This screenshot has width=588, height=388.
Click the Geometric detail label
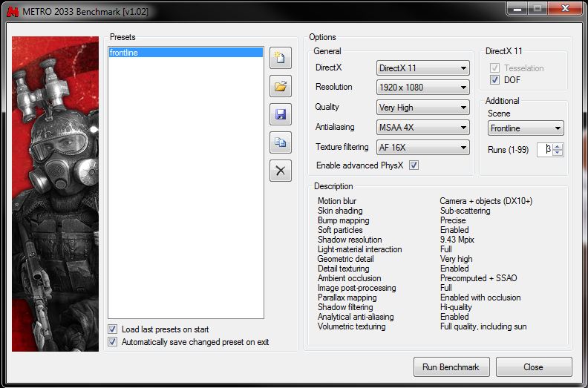click(345, 259)
